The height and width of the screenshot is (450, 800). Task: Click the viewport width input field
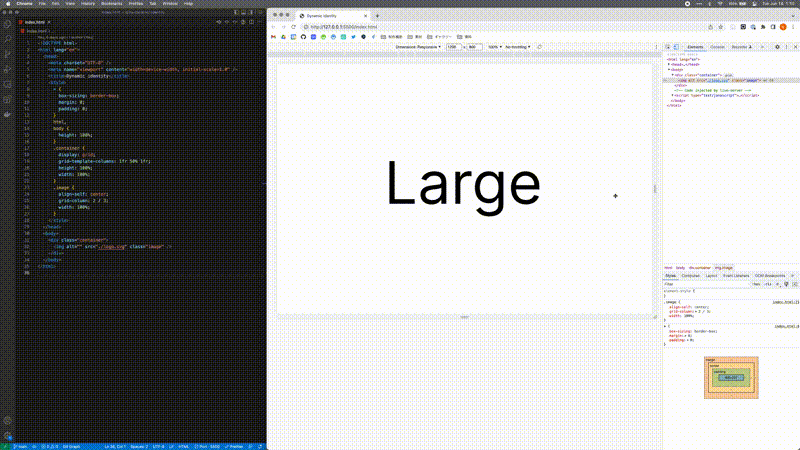[454, 47]
